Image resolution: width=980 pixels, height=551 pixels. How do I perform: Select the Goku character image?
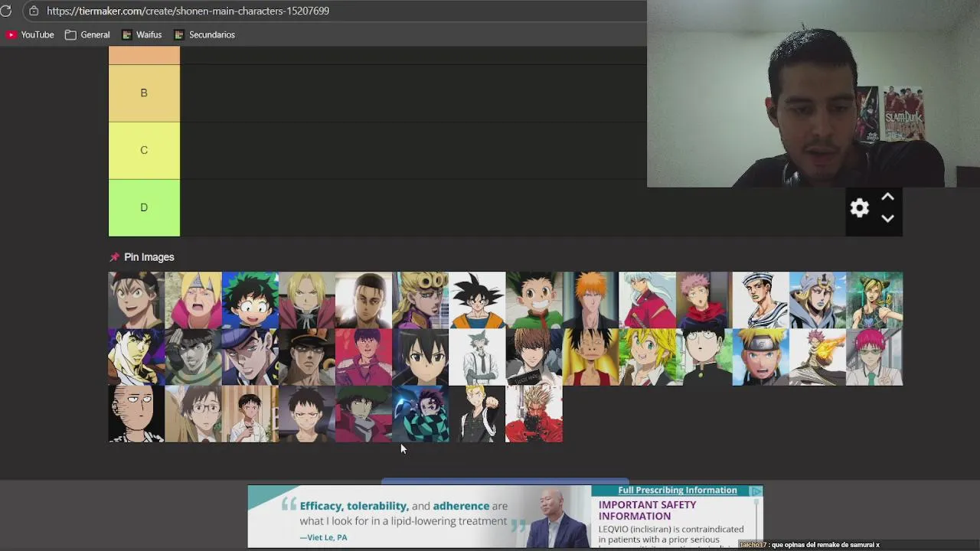click(477, 300)
